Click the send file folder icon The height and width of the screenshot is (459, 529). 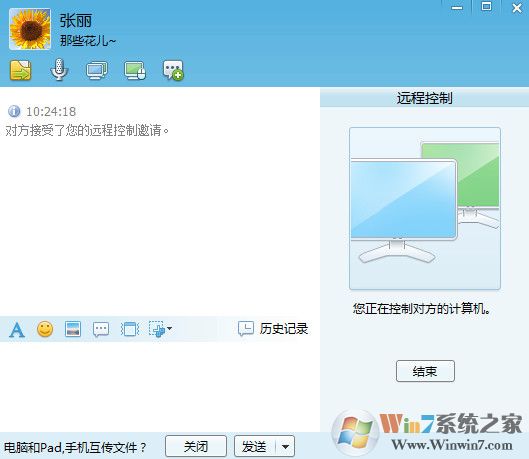click(21, 70)
